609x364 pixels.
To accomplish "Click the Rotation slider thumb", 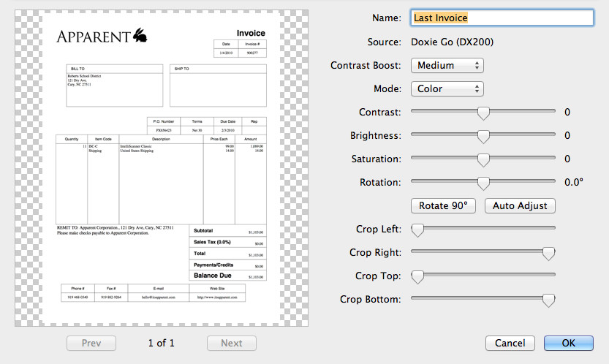I will point(483,183).
